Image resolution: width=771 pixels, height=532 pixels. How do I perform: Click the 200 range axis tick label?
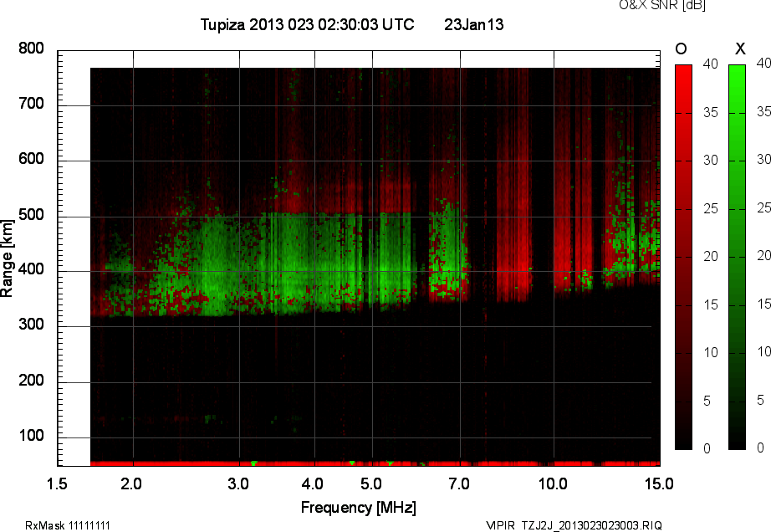31,380
